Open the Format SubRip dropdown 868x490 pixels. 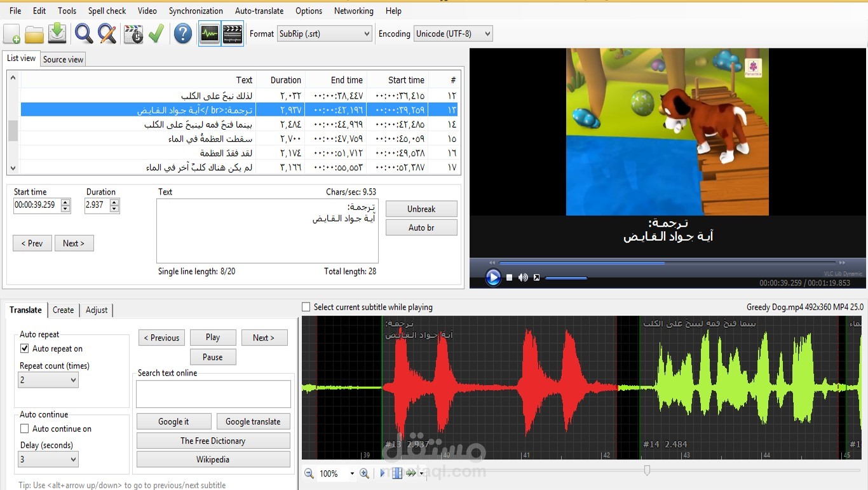[x=324, y=34]
